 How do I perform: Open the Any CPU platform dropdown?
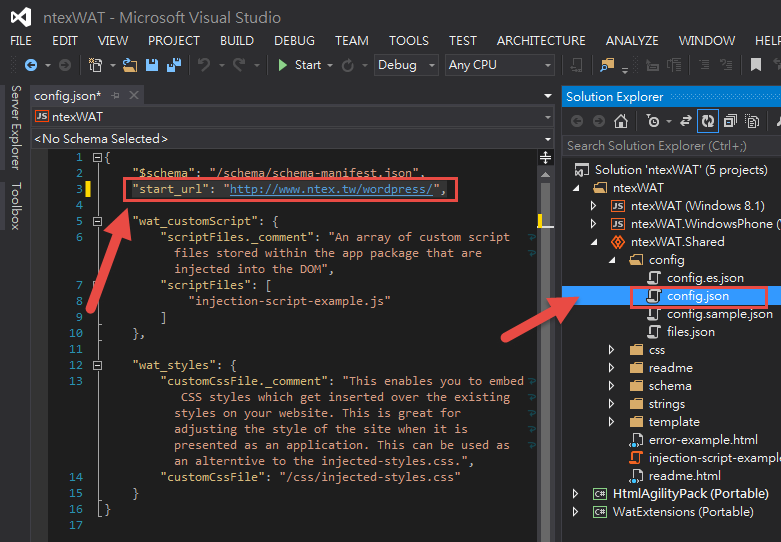500,65
